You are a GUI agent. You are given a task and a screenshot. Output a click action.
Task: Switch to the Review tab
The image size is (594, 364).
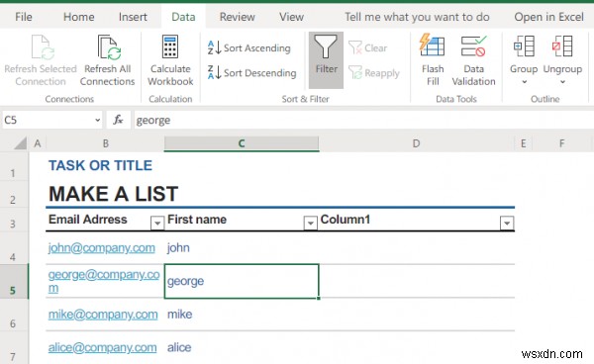pos(238,17)
